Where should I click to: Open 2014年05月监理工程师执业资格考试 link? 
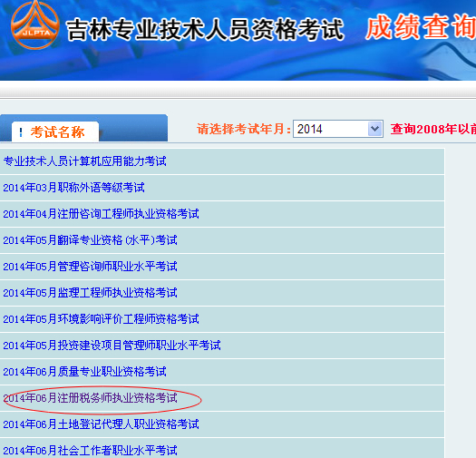click(x=90, y=292)
